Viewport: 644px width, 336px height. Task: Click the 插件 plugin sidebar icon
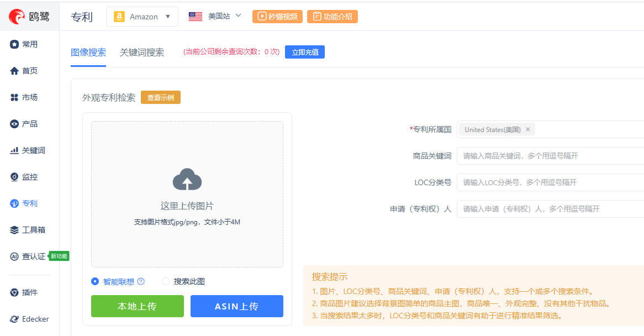pos(25,292)
